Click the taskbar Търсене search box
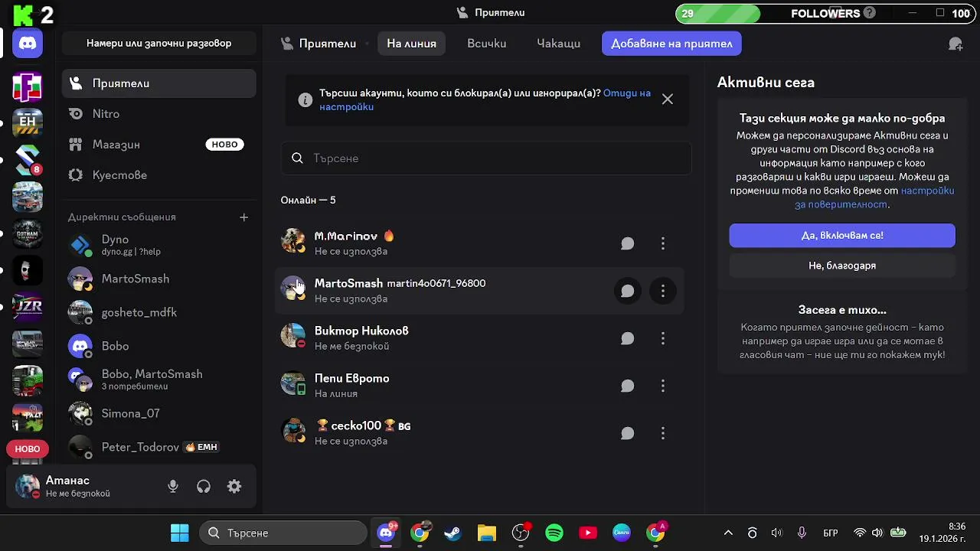The width and height of the screenshot is (980, 551). [x=283, y=533]
